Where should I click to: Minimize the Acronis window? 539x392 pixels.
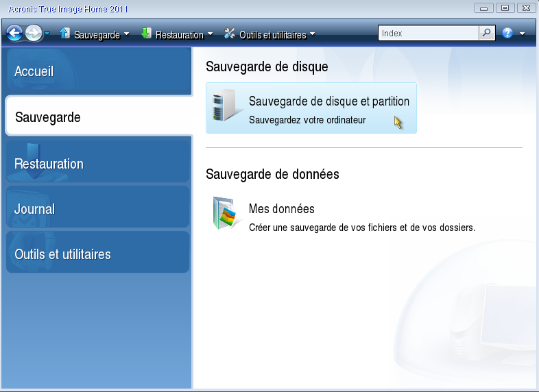[x=484, y=8]
